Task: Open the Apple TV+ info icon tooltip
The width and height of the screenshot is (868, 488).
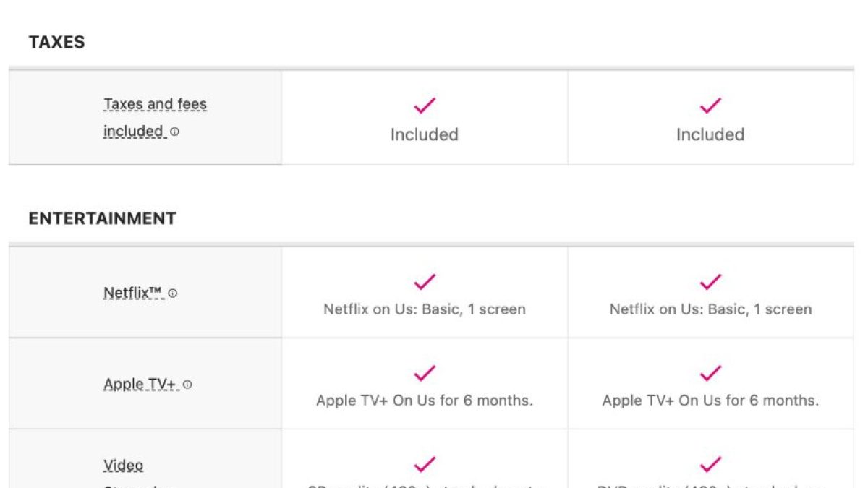Action: click(x=187, y=385)
